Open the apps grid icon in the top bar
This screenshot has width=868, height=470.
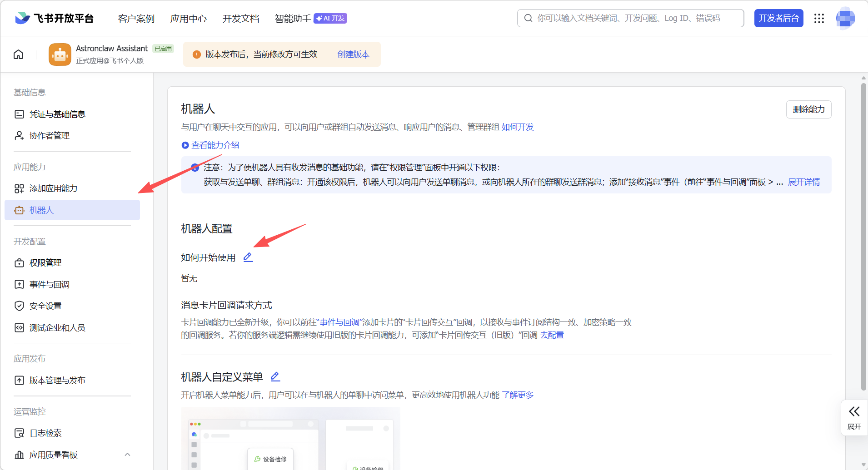[x=819, y=18]
